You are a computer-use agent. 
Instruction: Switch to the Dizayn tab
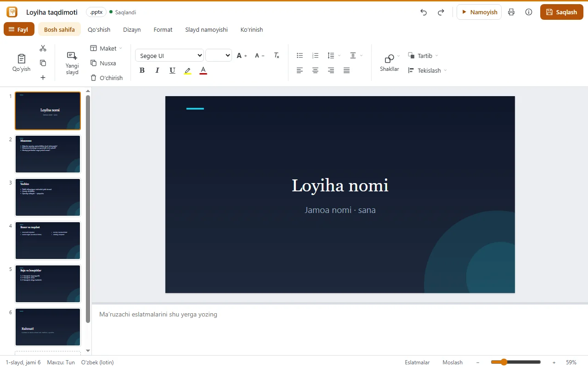tap(132, 29)
